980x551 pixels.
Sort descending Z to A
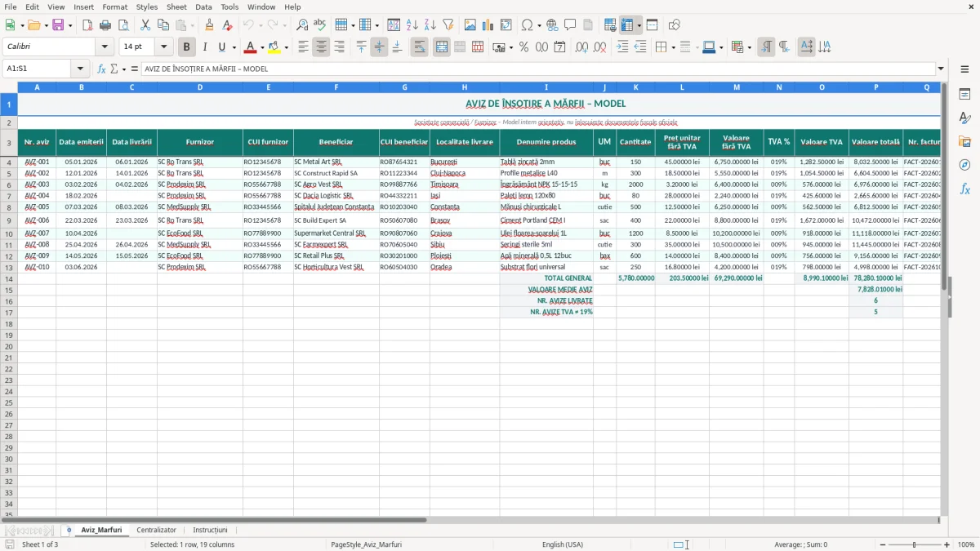[x=430, y=25]
